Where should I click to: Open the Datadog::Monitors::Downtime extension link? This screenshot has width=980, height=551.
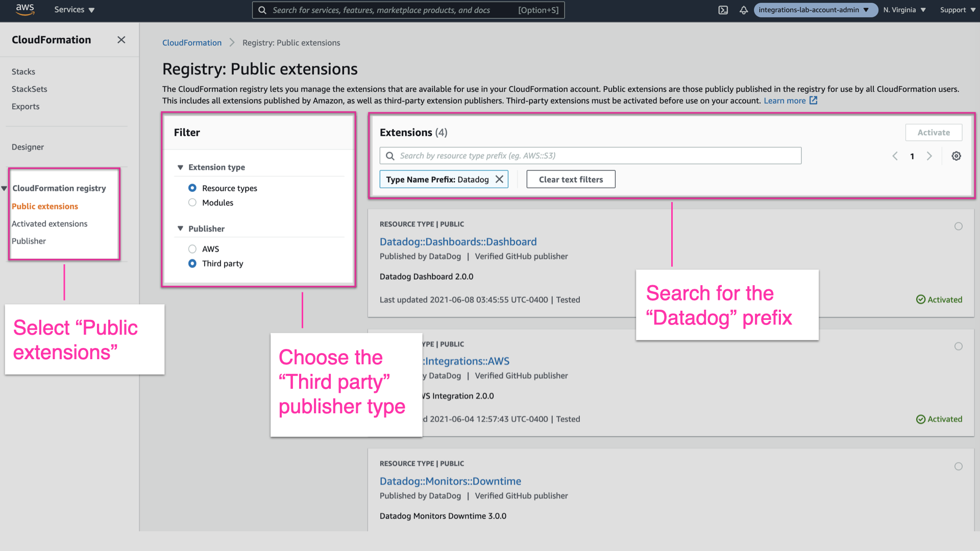pos(450,481)
